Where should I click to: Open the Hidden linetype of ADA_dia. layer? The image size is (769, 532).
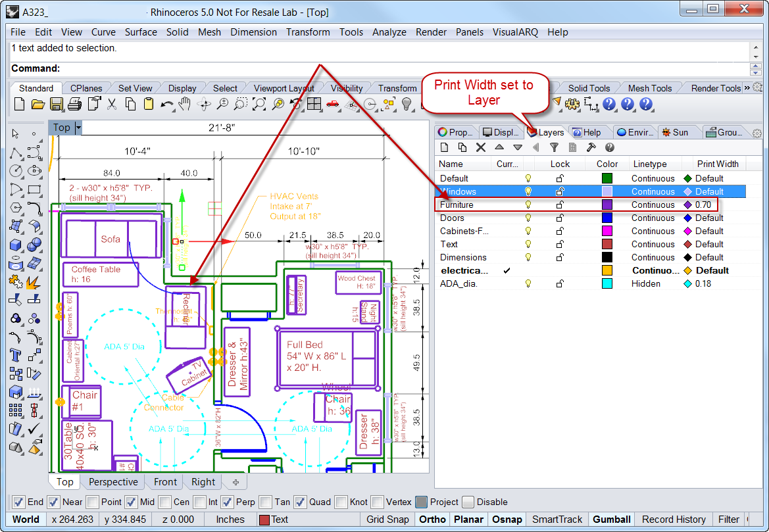[645, 283]
